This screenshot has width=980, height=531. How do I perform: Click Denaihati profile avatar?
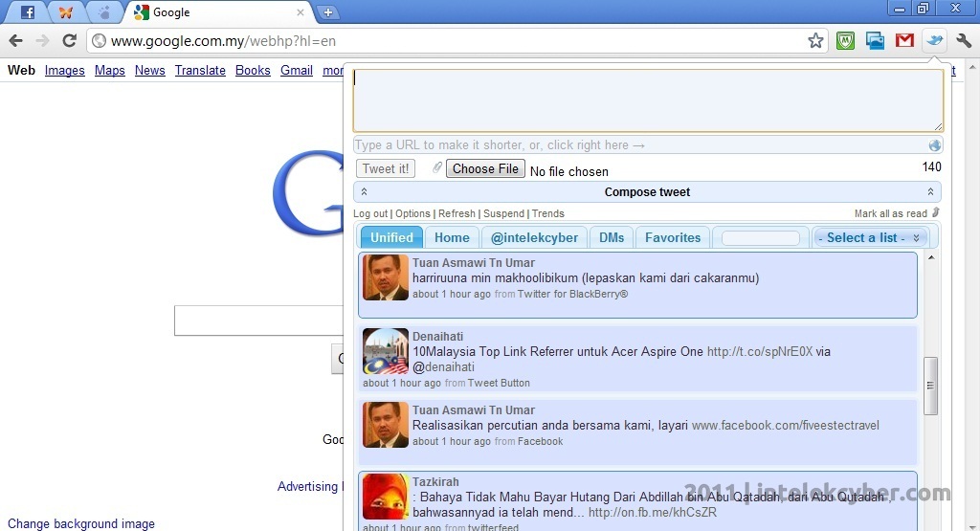tap(385, 351)
